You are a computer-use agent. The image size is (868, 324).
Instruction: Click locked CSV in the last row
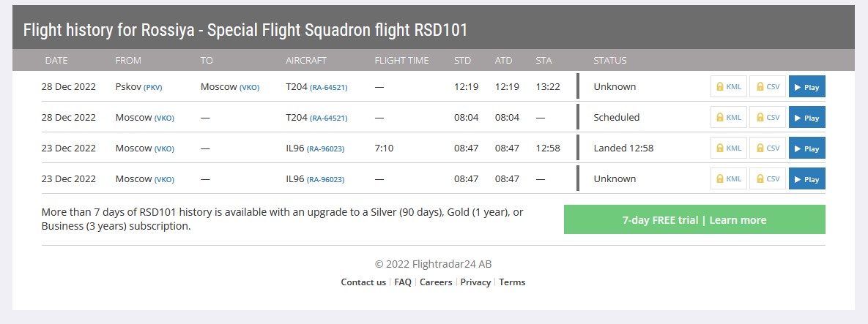(768, 179)
